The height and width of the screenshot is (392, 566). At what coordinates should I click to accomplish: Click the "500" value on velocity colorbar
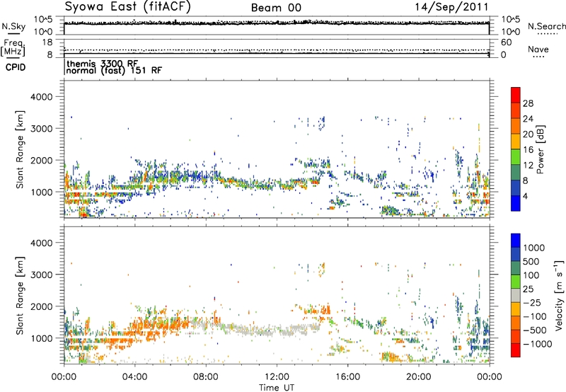pyautogui.click(x=531, y=262)
